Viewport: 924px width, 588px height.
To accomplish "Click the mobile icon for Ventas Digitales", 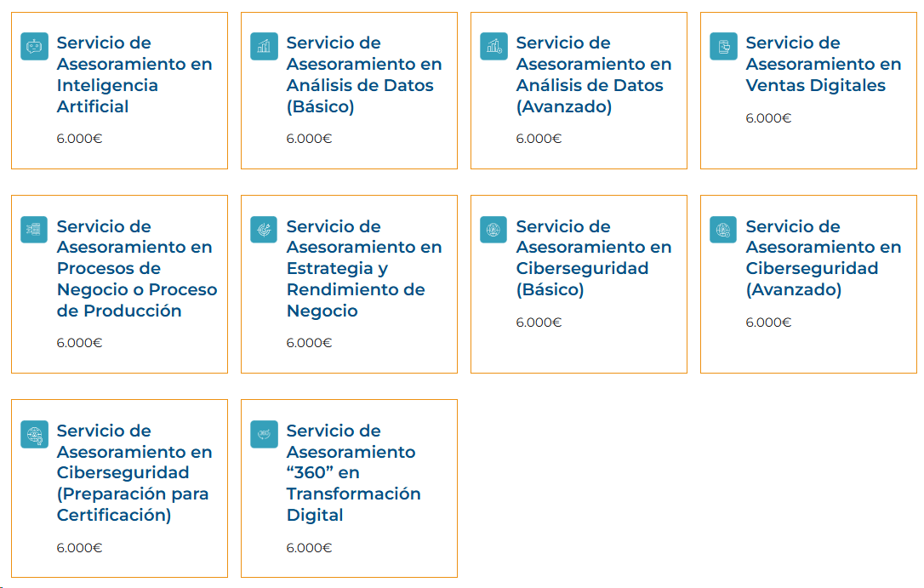I will (x=724, y=46).
